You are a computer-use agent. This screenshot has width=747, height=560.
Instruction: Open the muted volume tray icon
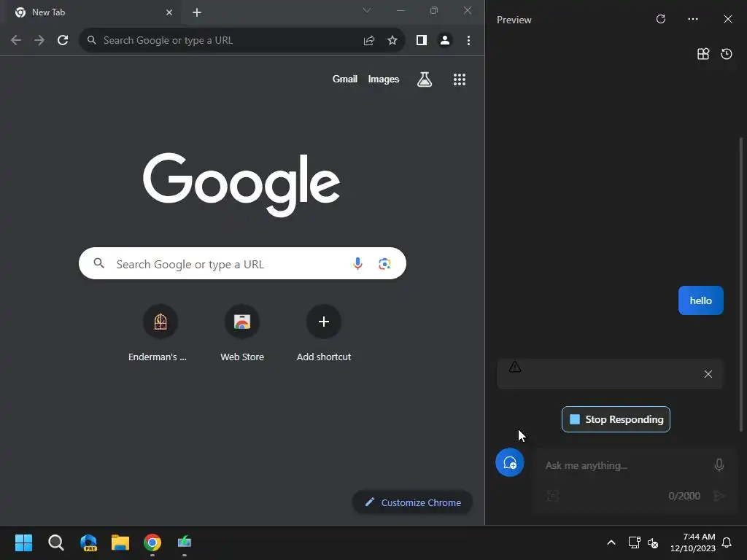point(653,542)
